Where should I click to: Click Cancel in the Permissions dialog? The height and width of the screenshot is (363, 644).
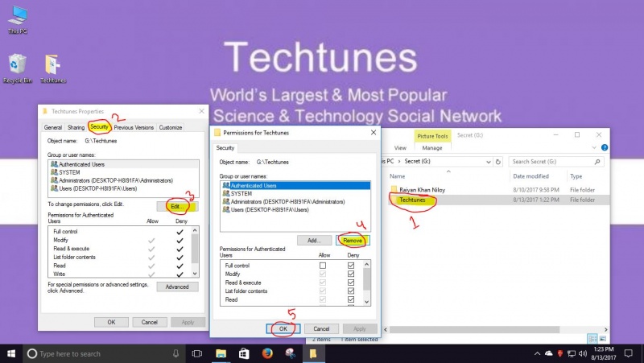[321, 328]
